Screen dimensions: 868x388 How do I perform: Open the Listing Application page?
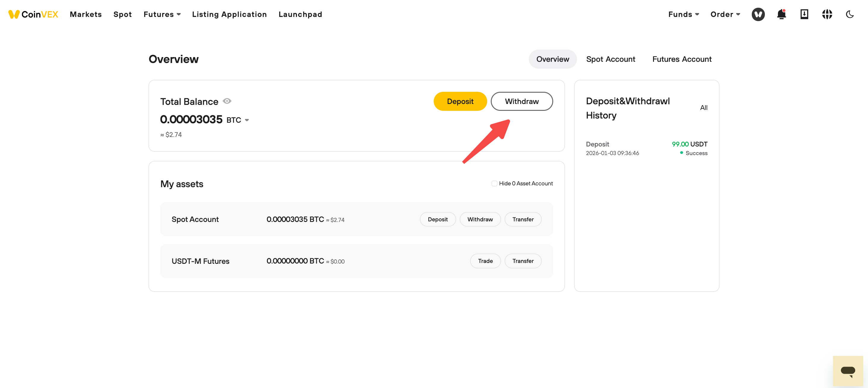click(x=229, y=14)
